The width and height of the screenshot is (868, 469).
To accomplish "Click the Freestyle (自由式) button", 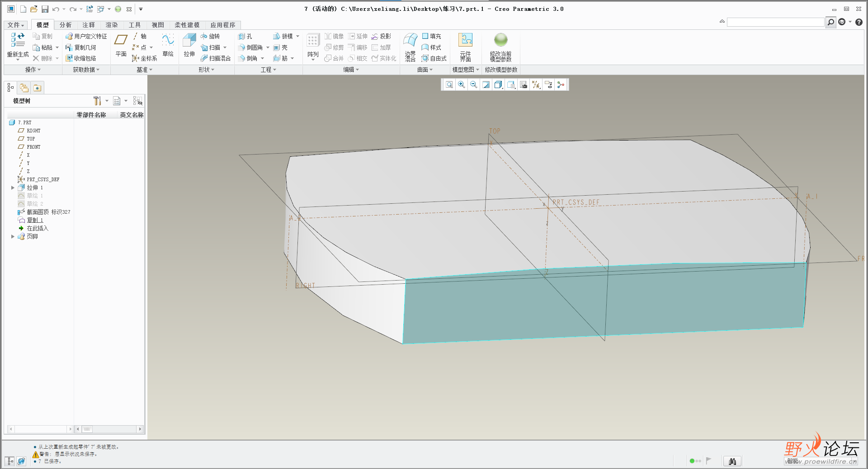I will pos(434,58).
